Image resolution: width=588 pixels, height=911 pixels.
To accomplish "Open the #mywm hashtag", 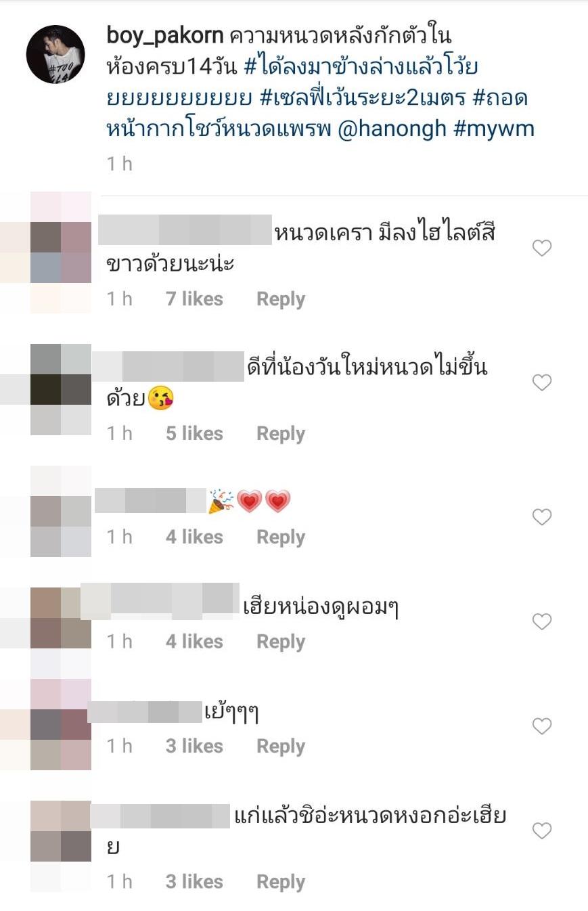I will click(494, 129).
